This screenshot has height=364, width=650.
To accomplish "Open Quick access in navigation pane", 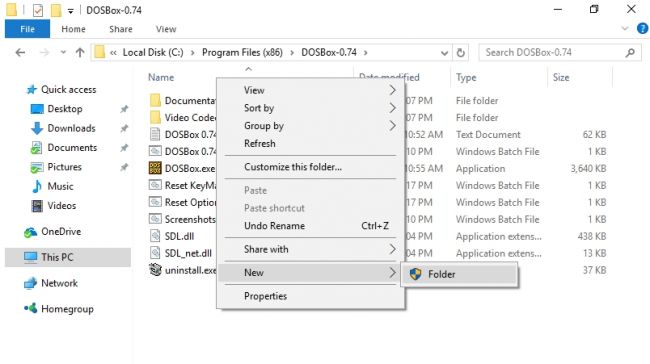I will point(68,90).
